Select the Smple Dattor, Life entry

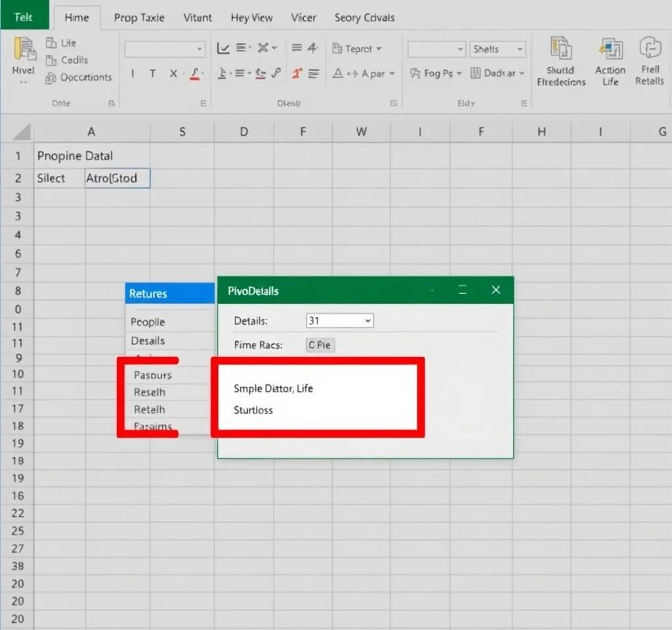click(273, 388)
